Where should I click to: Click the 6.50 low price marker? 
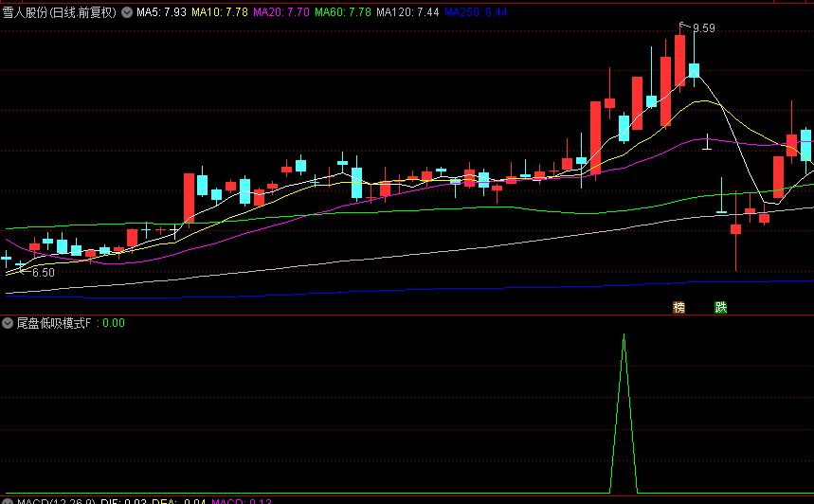click(x=43, y=272)
